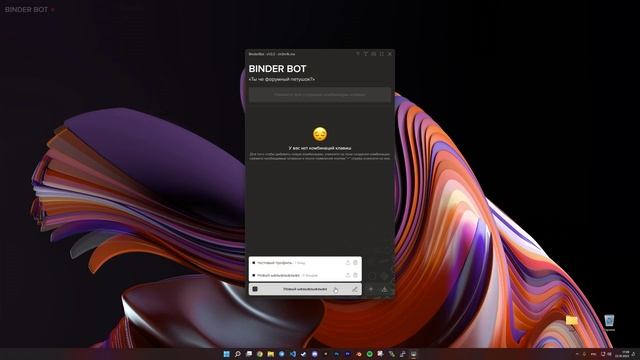Maximize the Binder Bot window
Viewport: 640px width, 360px height.
382,54
